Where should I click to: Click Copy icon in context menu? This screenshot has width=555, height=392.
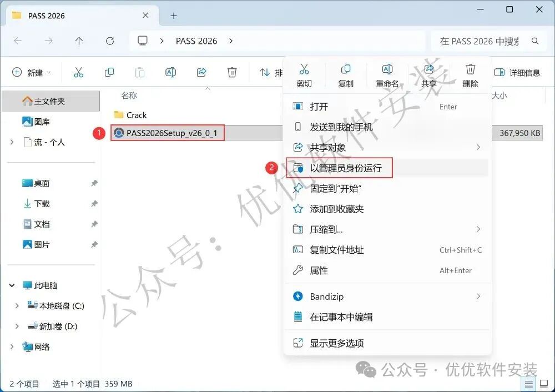345,69
